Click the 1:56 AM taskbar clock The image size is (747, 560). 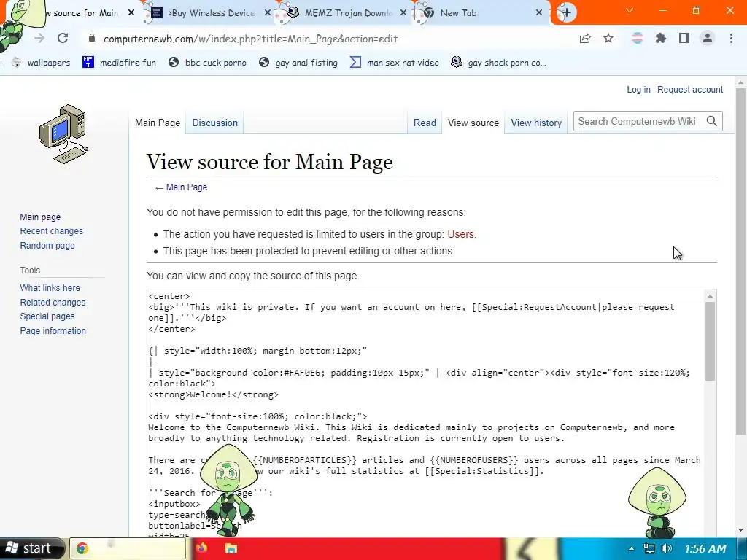pos(705,549)
